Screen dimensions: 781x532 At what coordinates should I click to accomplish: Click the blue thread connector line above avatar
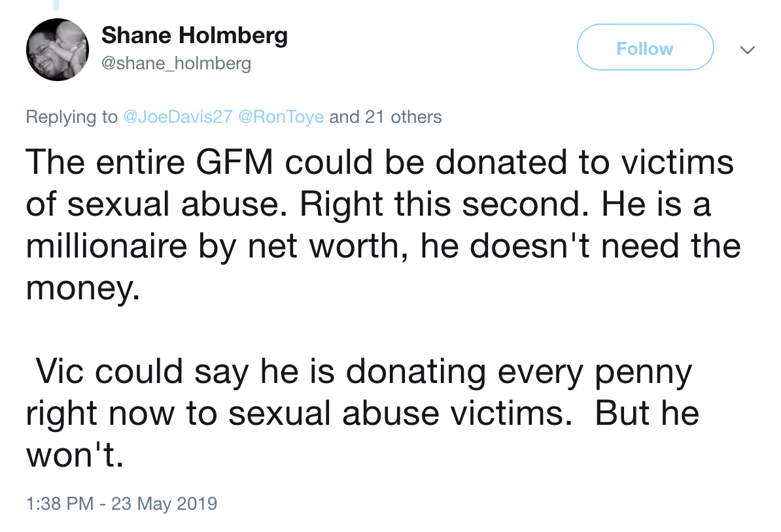[x=56, y=5]
